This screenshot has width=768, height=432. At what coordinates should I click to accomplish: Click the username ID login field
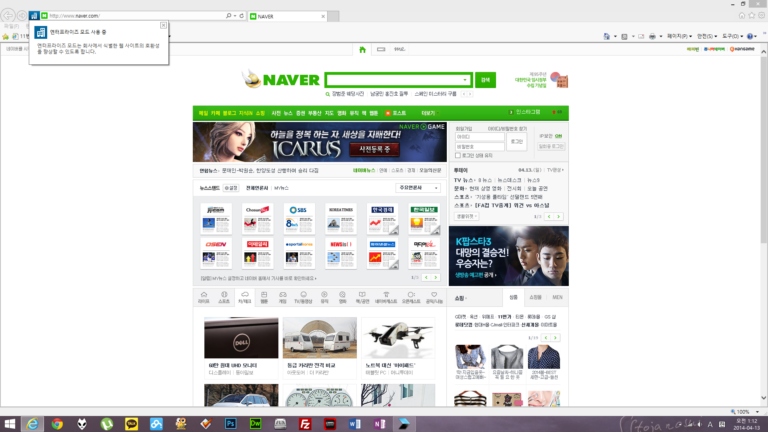pyautogui.click(x=479, y=137)
